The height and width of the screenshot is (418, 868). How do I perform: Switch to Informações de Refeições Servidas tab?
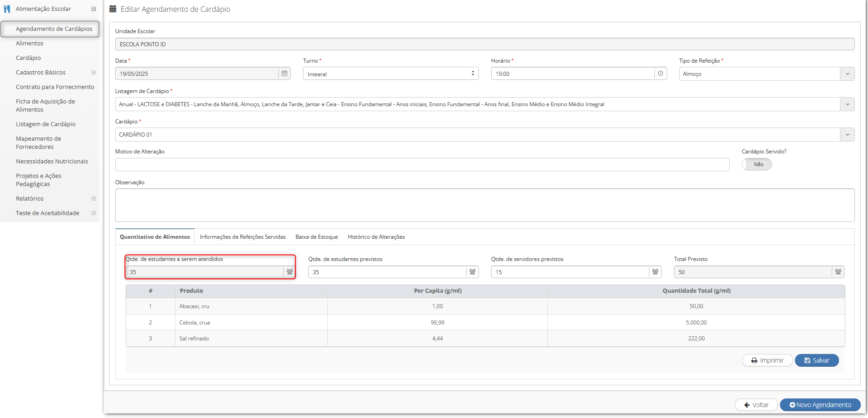point(243,237)
